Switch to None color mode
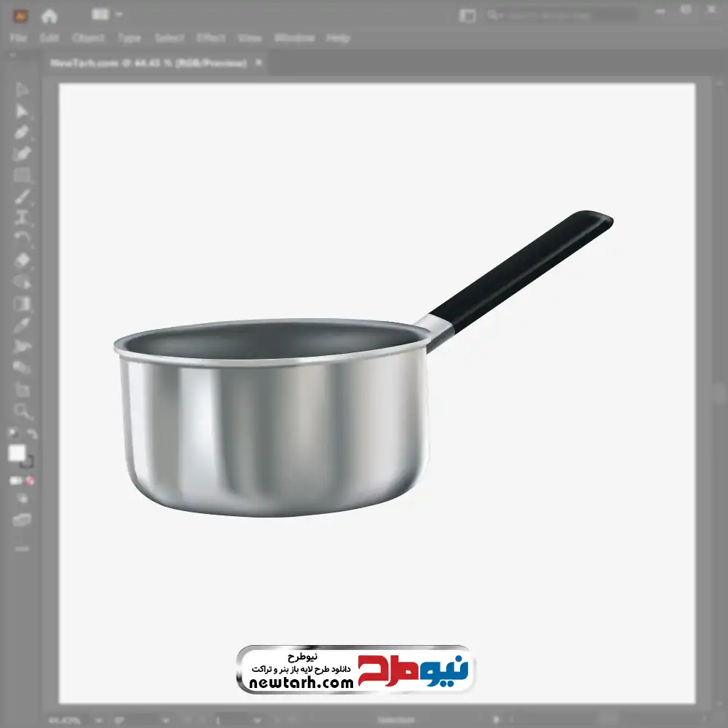The width and height of the screenshot is (728, 728). coord(31,480)
